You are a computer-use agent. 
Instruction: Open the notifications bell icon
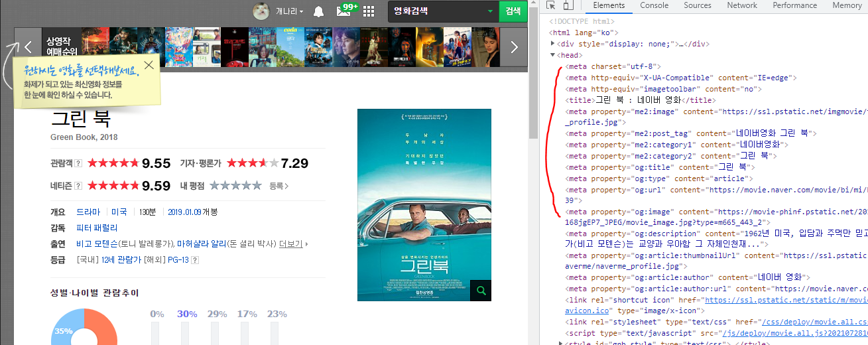click(318, 11)
